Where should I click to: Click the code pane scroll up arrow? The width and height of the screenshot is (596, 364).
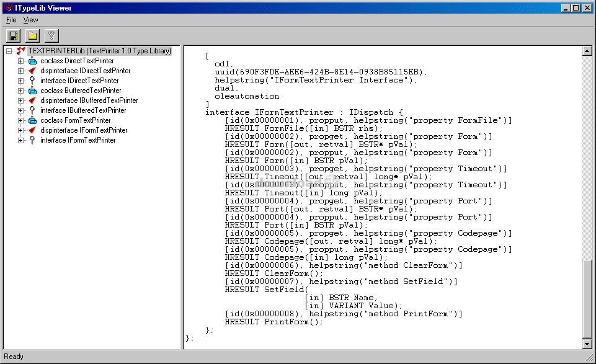click(587, 51)
